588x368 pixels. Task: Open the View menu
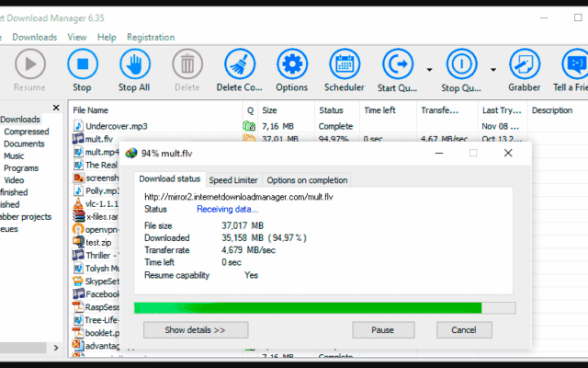click(77, 37)
